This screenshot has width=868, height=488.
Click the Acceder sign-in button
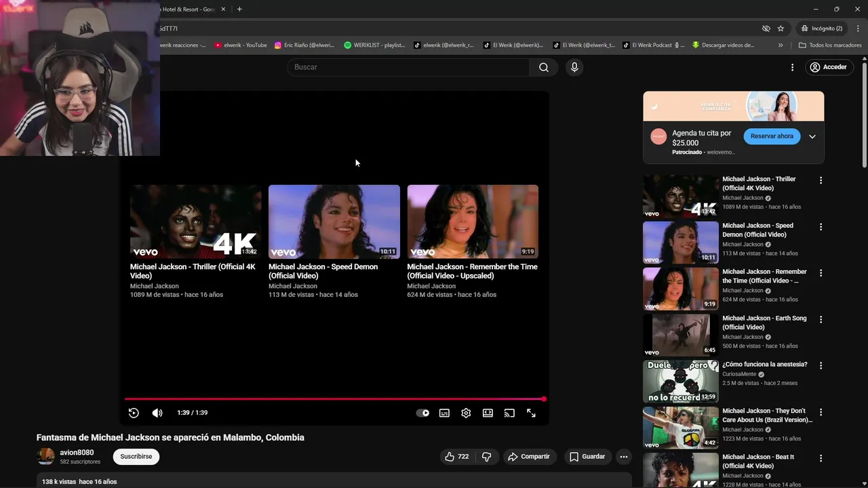(x=828, y=67)
